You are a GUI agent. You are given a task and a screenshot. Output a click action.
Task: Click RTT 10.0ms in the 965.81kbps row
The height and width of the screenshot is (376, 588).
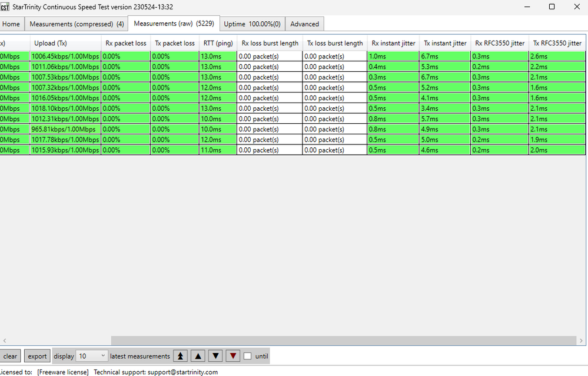coord(218,129)
